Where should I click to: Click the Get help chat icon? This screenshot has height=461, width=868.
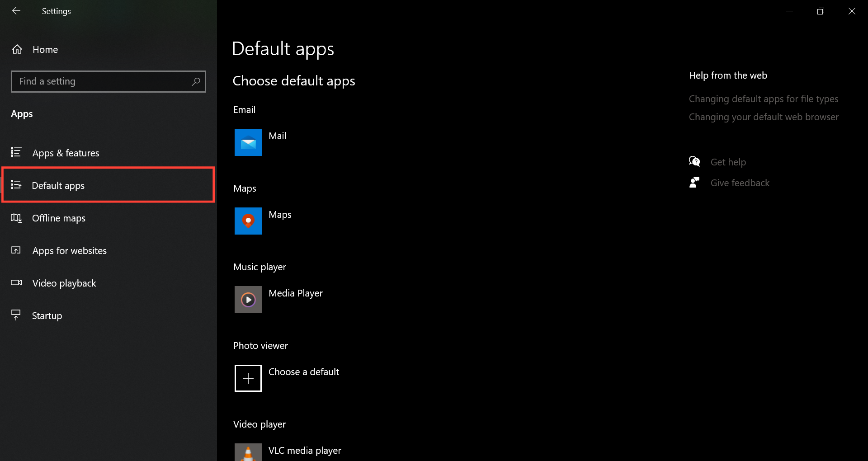pos(694,161)
